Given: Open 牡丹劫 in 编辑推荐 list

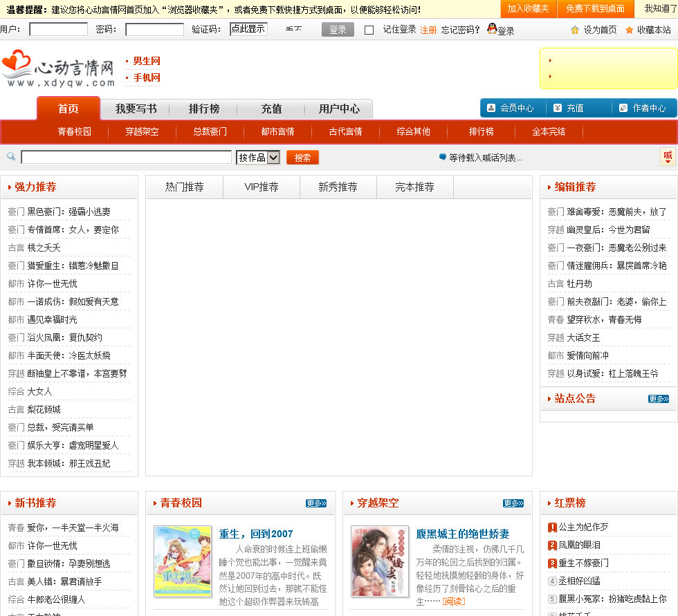Looking at the screenshot, I should (x=579, y=284).
